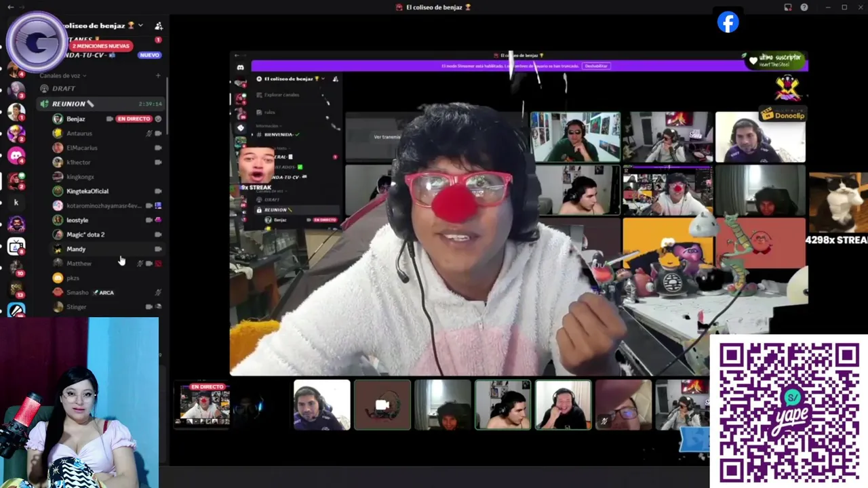Select user Magic* dota 2 in the list
The height and width of the screenshot is (488, 868).
click(85, 235)
